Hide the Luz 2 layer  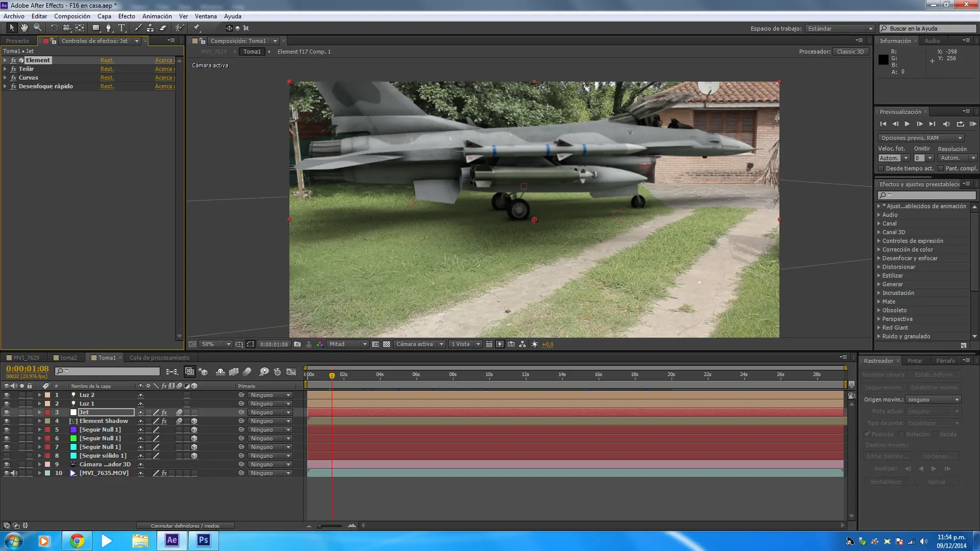click(7, 395)
